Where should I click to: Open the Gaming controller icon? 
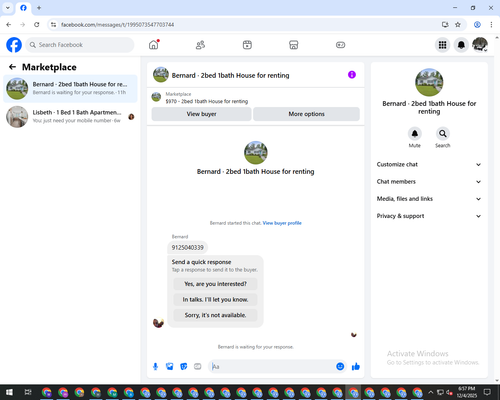pos(340,45)
